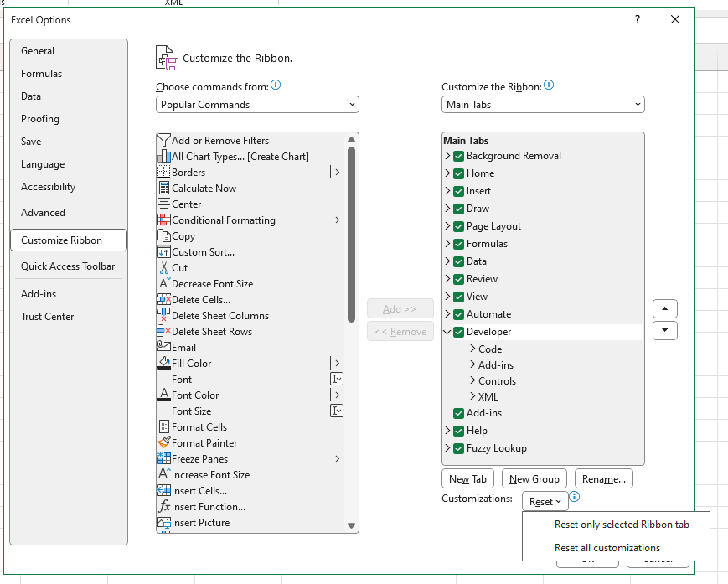728x584 pixels.
Task: Open the Customize Ribbon sidebar section
Action: [x=63, y=240]
